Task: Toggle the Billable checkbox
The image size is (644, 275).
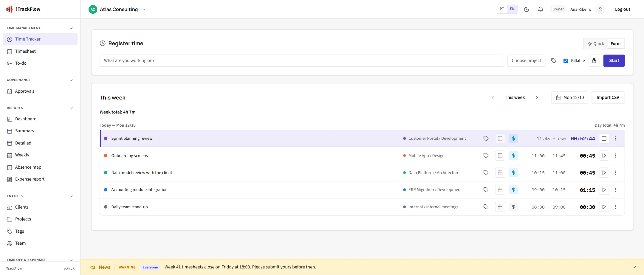Action: (x=566, y=61)
